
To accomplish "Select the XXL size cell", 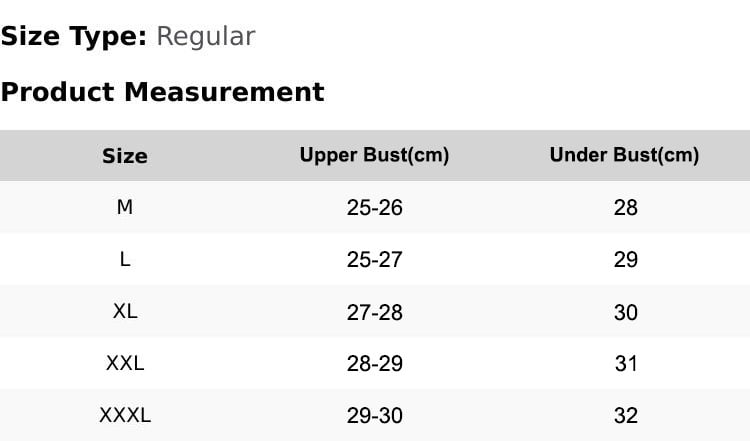I will [125, 363].
